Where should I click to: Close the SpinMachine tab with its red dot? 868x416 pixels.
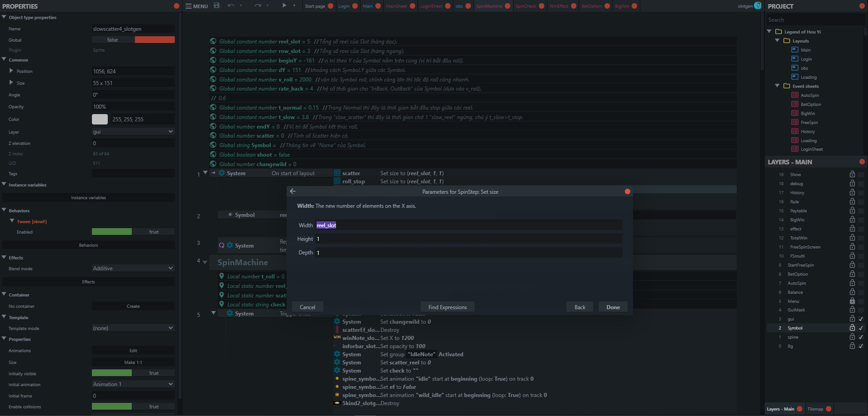pyautogui.click(x=508, y=6)
